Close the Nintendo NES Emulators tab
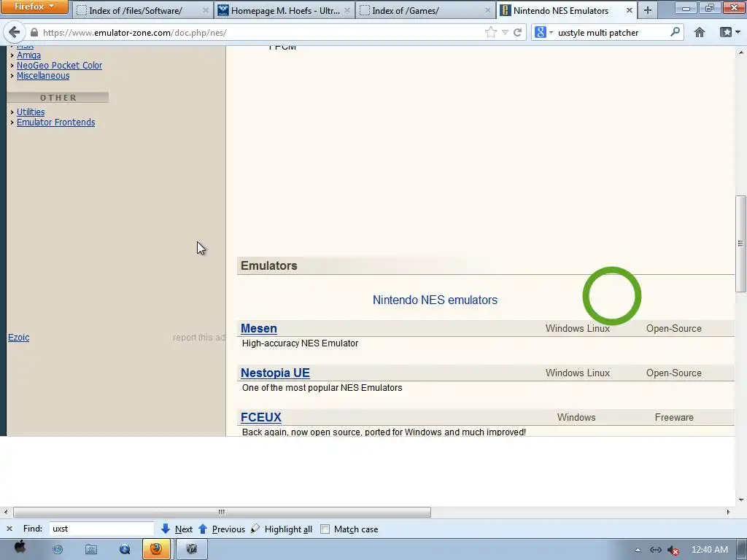The image size is (747, 560). pos(630,10)
